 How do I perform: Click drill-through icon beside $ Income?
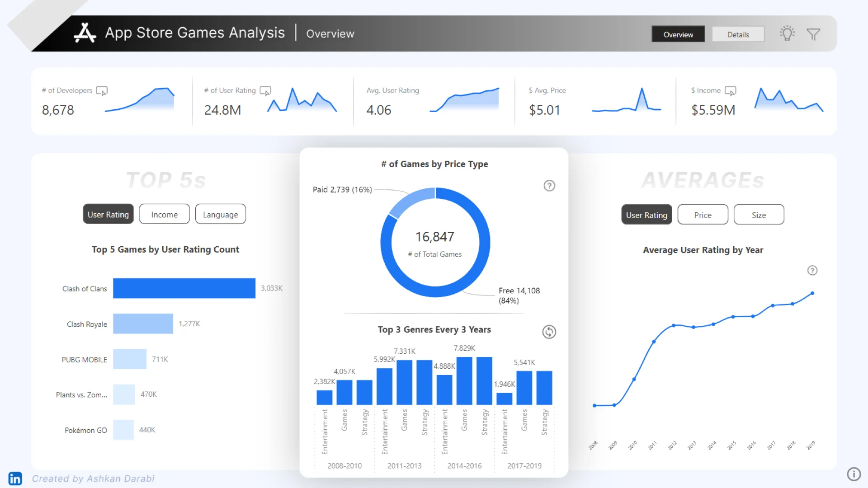point(730,91)
